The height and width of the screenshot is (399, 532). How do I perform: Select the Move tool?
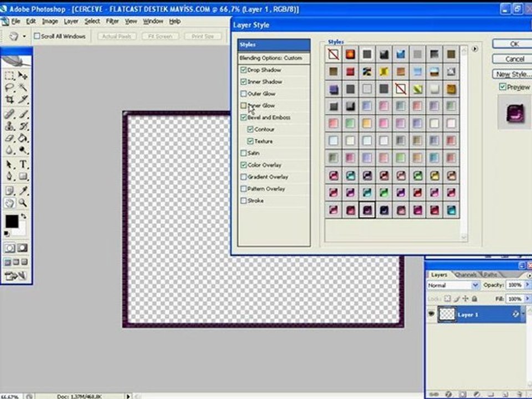[x=23, y=75]
